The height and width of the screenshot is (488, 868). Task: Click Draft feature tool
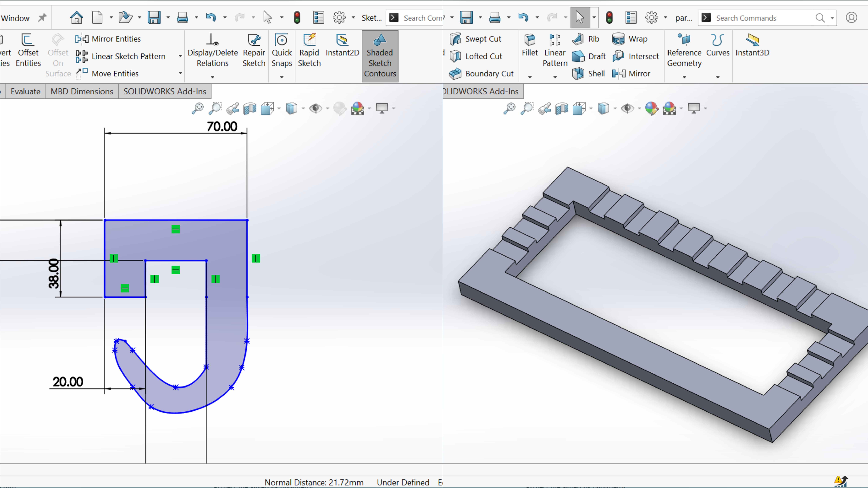pyautogui.click(x=589, y=56)
